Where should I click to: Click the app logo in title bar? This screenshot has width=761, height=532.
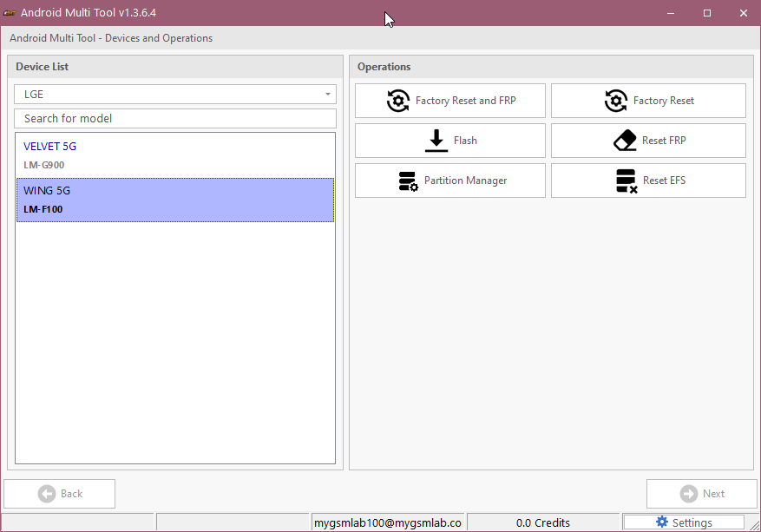pyautogui.click(x=10, y=13)
